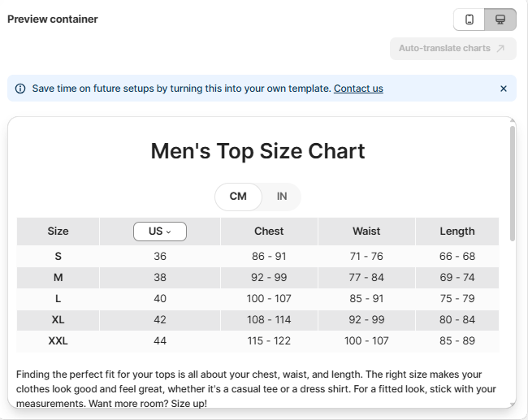Click length value 66 - 68
Image resolution: width=528 pixels, height=420 pixels.
click(457, 257)
